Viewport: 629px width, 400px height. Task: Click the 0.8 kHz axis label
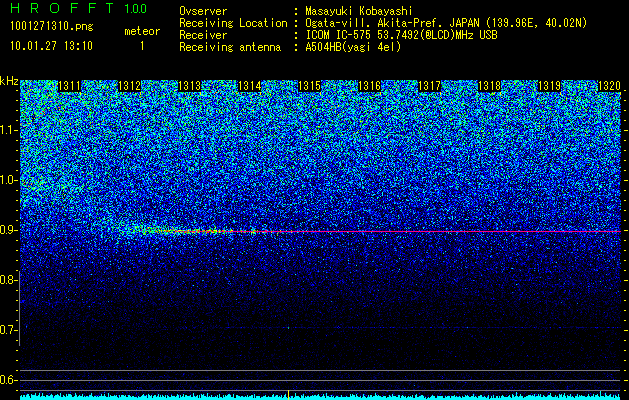(8, 280)
